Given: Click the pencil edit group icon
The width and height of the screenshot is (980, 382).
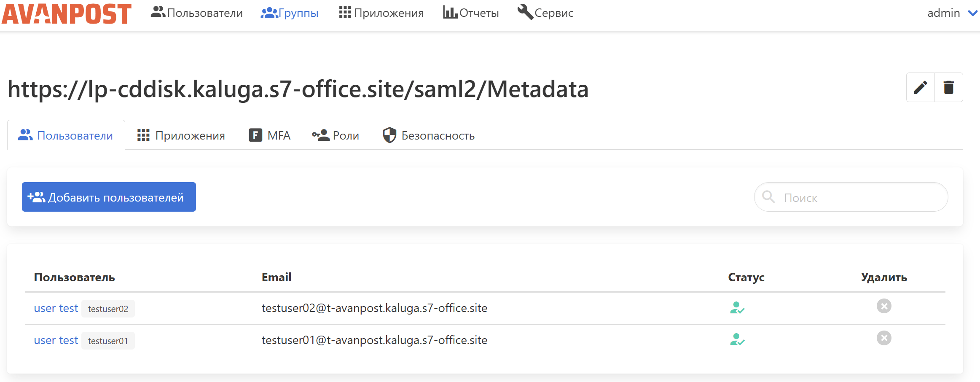Looking at the screenshot, I should coord(921,87).
